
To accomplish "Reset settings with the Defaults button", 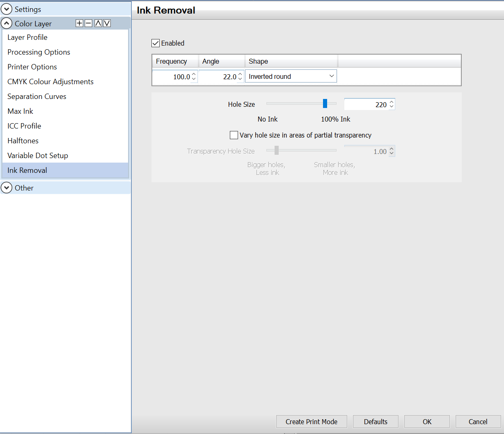I will tap(376, 422).
